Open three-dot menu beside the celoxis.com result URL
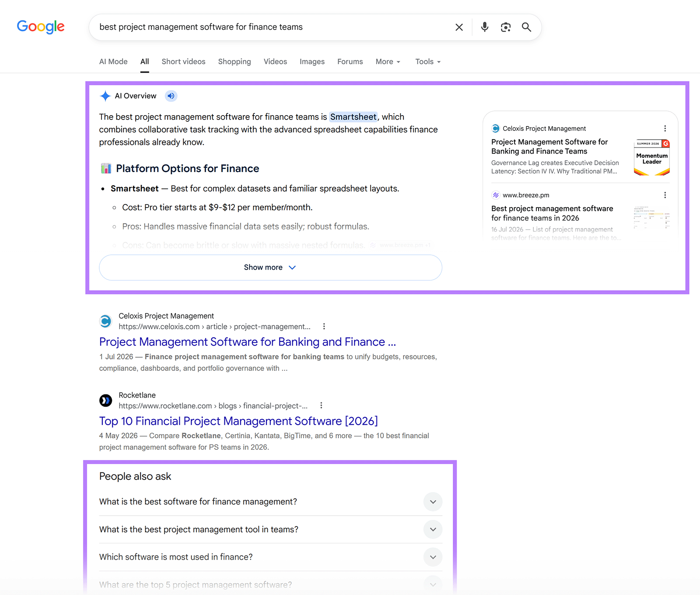The height and width of the screenshot is (595, 700). coord(324,326)
